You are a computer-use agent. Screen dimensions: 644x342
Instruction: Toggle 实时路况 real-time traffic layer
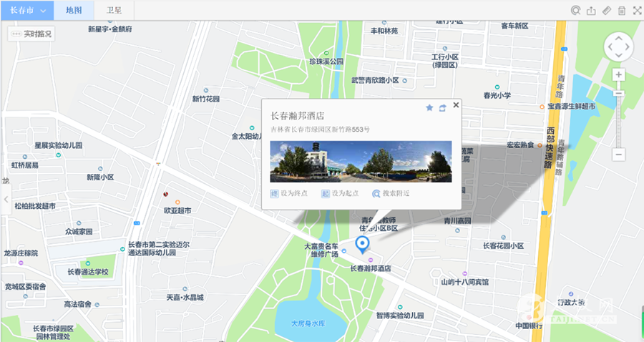31,34
